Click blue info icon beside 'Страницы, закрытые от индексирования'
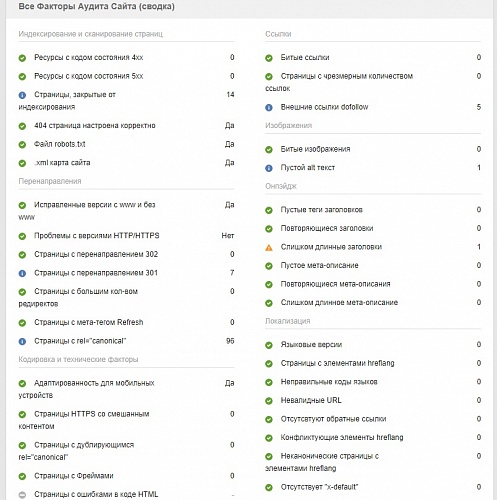Image resolution: width=497 pixels, height=500 pixels. 22,95
